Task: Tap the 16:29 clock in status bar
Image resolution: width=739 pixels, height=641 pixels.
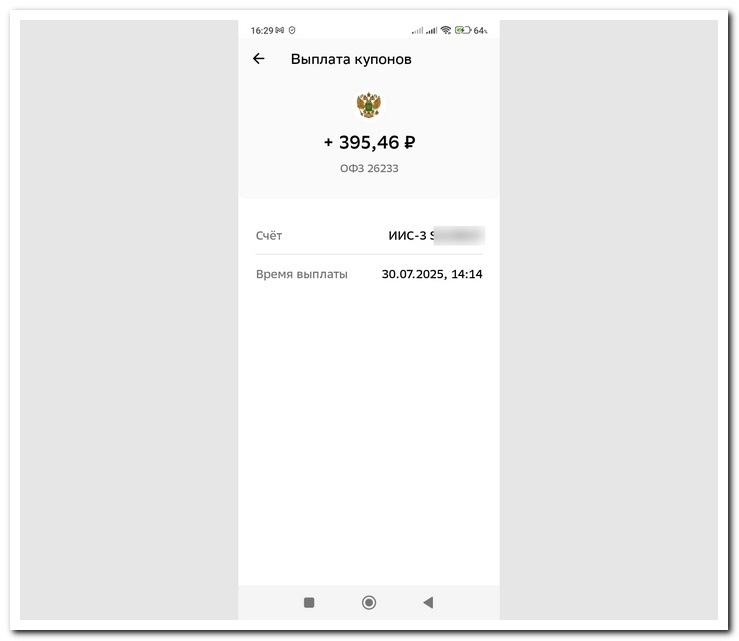Action: pyautogui.click(x=262, y=31)
